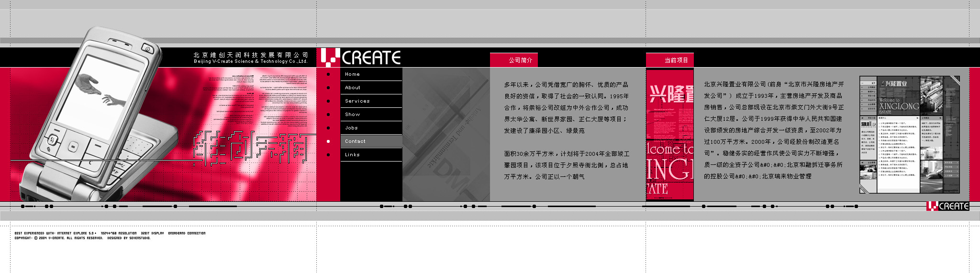Click the BEST EXPERIENCED WITH footer line

110,233
